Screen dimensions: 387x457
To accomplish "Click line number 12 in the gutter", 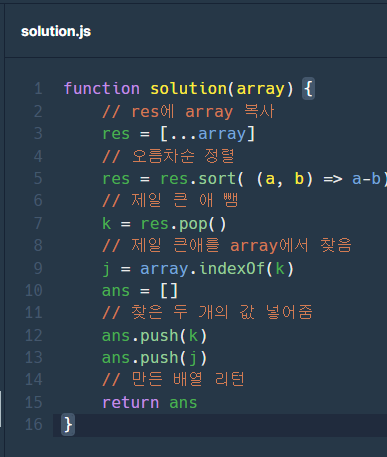I will (34, 335).
